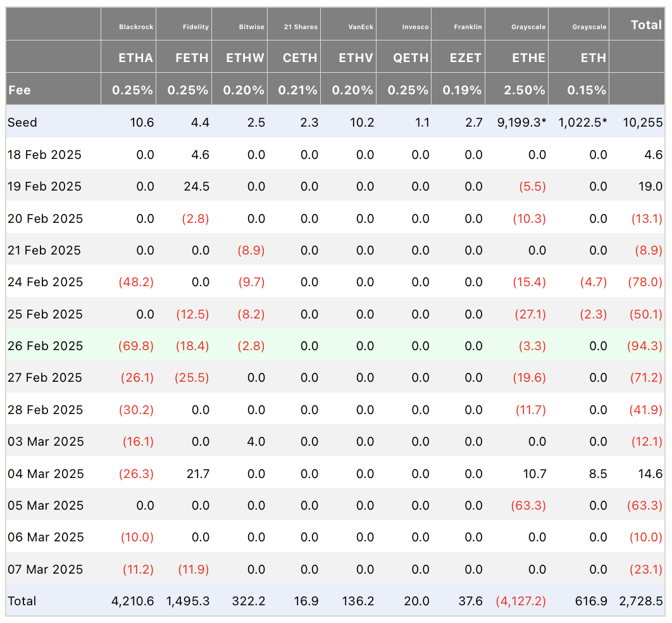Select the Fee row label

coord(19,90)
